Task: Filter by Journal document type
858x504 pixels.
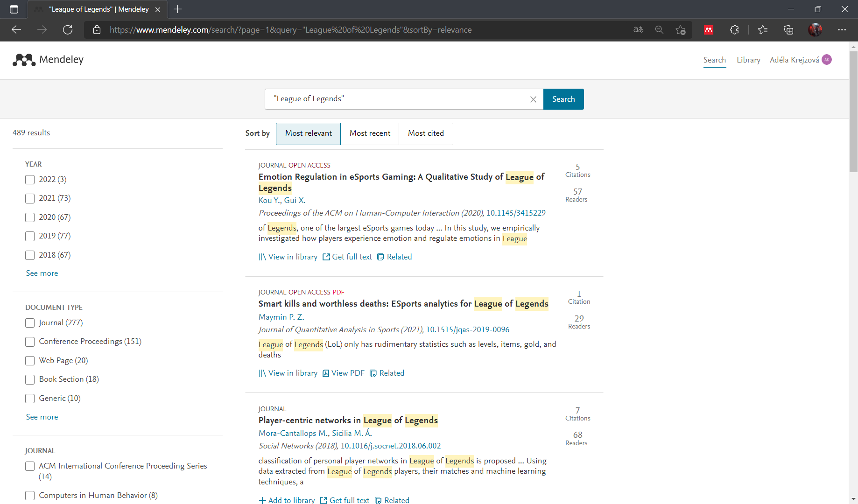Action: point(30,323)
